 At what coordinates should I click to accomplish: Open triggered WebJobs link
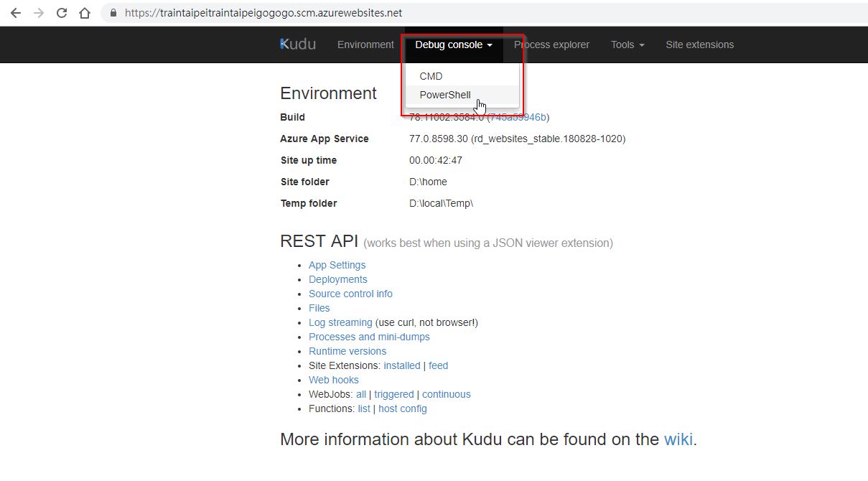tap(393, 394)
